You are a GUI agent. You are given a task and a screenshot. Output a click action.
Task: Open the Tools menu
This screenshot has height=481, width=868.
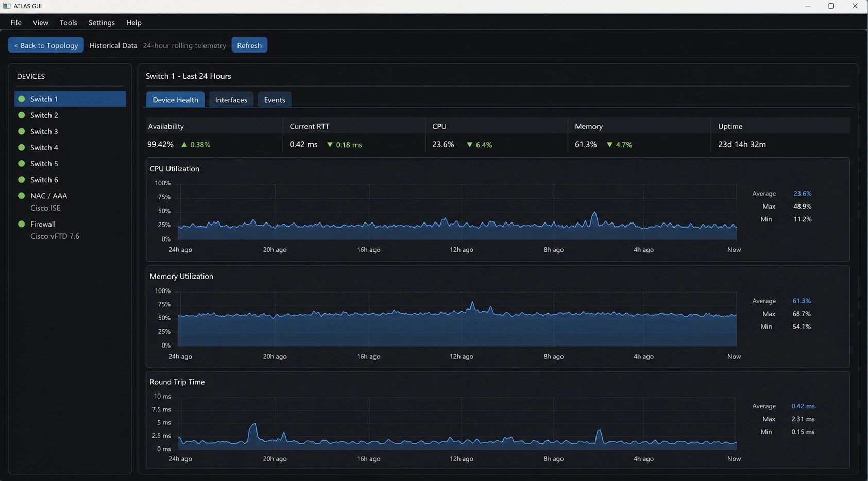tap(68, 23)
